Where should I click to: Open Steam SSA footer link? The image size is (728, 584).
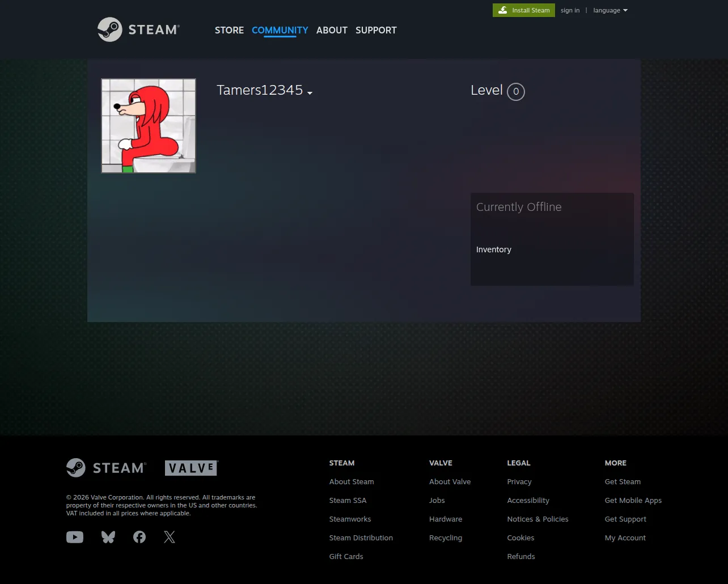tap(348, 500)
